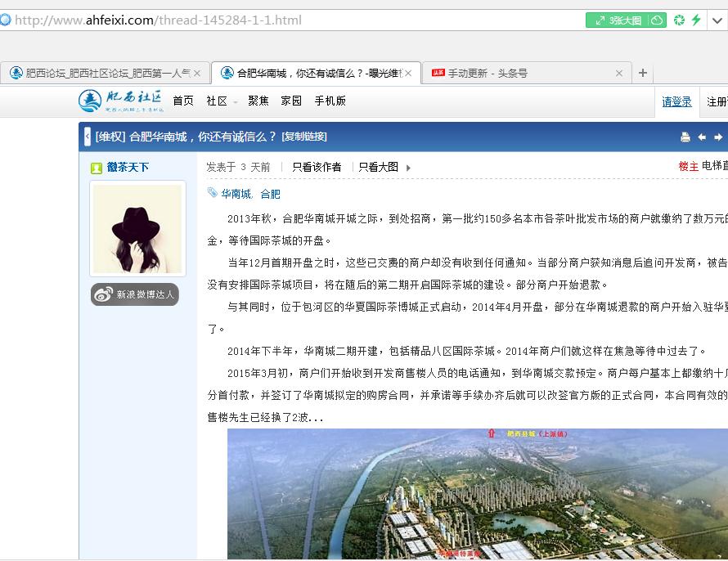728x561 pixels.
Task: Expand the arrow next to 只看大图
Action: tap(407, 165)
